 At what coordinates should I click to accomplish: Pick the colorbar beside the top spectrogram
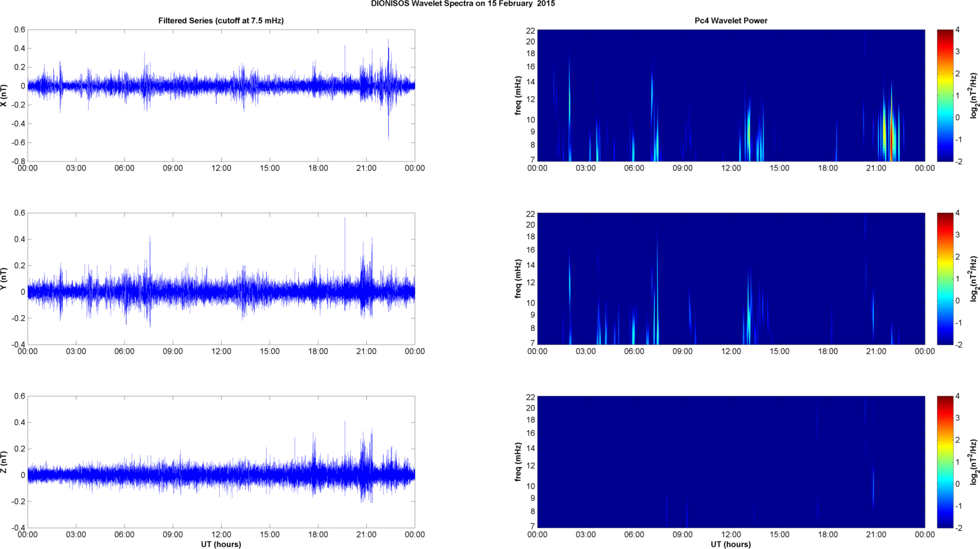point(945,95)
